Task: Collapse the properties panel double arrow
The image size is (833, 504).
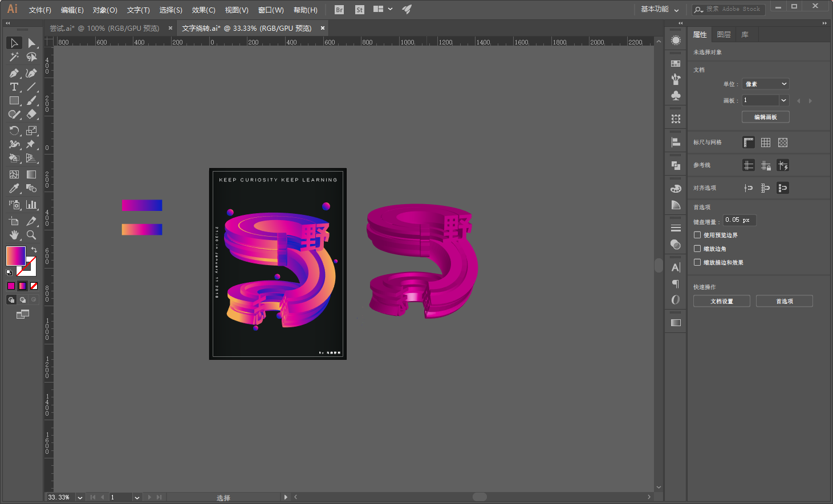Action: 824,23
